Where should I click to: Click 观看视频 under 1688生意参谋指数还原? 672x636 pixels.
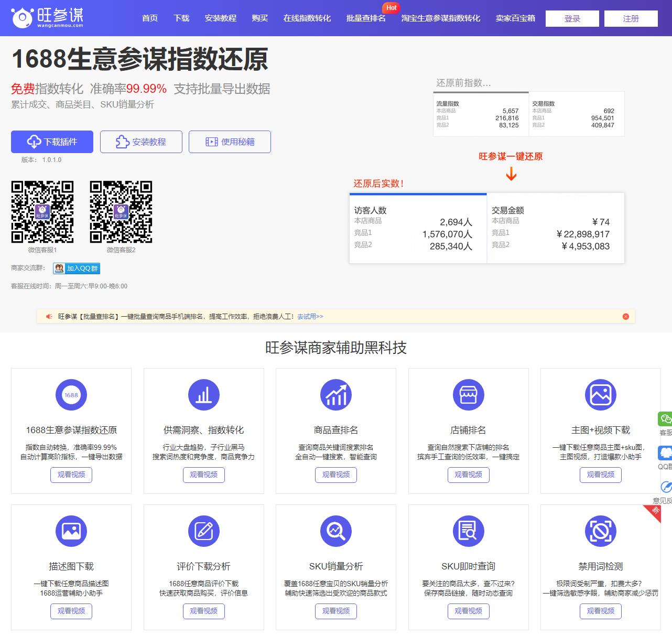point(71,475)
